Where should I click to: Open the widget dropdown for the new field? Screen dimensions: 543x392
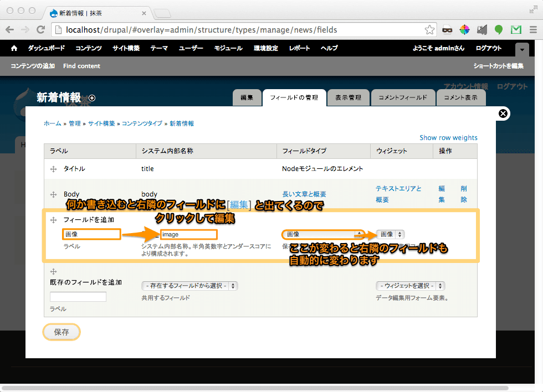[x=390, y=234]
